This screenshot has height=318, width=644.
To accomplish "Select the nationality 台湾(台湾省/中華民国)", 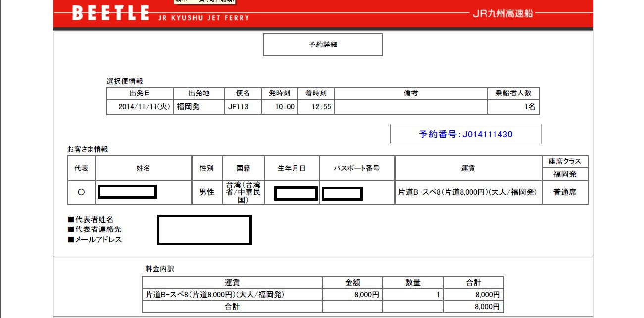I will [x=243, y=192].
